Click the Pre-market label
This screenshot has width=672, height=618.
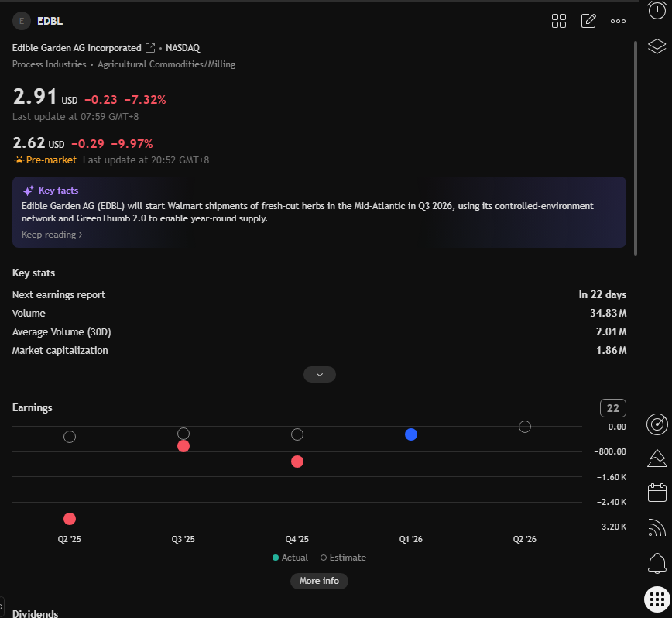pos(51,160)
